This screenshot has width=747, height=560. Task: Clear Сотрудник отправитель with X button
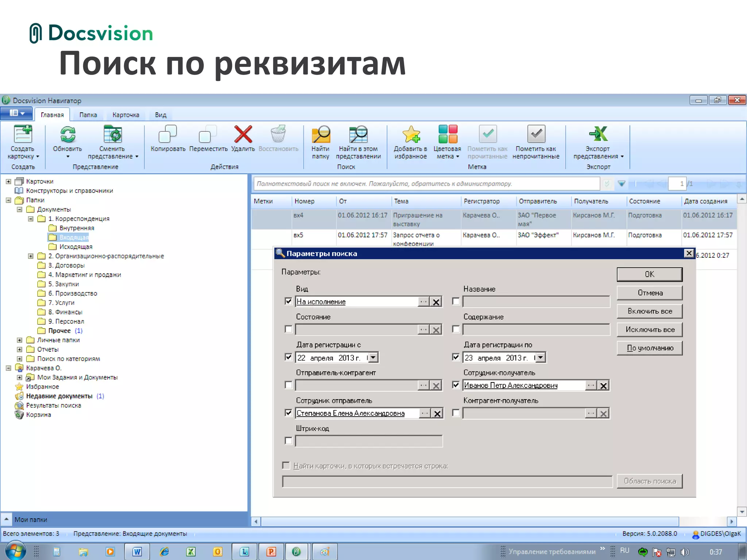click(437, 413)
